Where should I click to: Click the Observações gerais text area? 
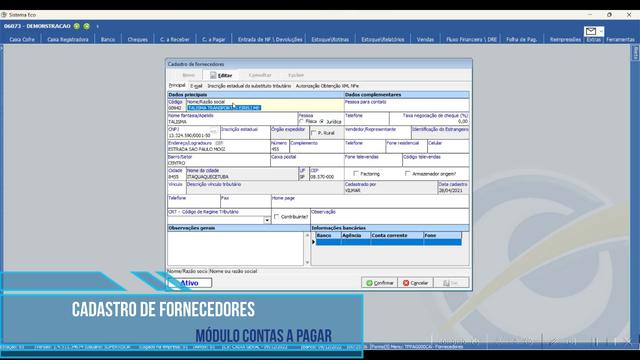pos(236,249)
